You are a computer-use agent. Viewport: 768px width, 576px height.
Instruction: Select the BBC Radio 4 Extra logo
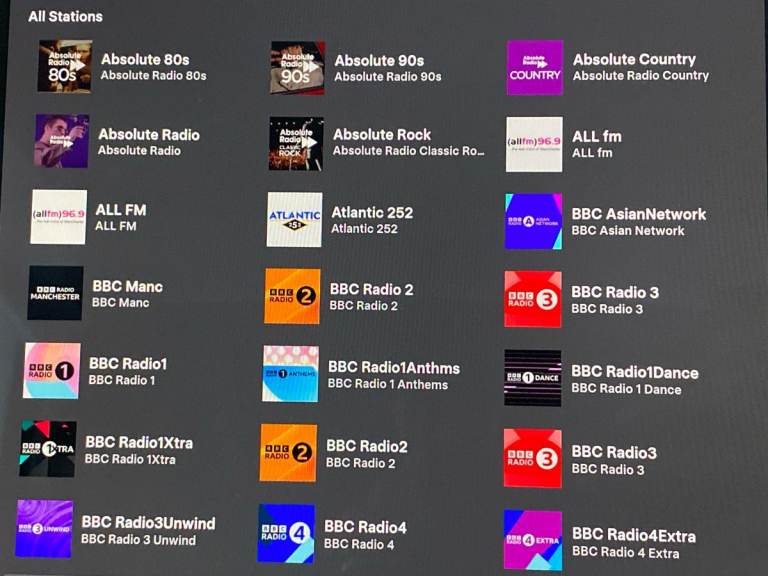point(533,540)
